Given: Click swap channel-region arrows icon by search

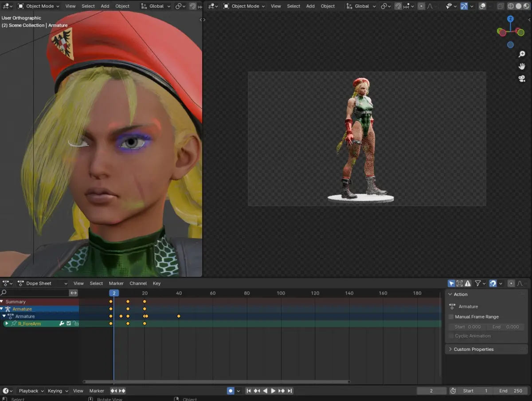Looking at the screenshot, I should click(74, 293).
